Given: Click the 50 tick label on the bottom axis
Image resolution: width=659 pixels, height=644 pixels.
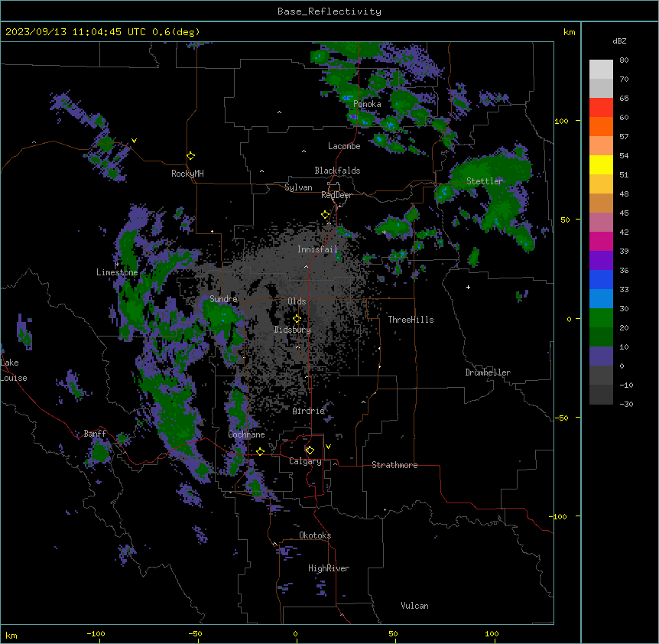Looking at the screenshot, I should [393, 633].
